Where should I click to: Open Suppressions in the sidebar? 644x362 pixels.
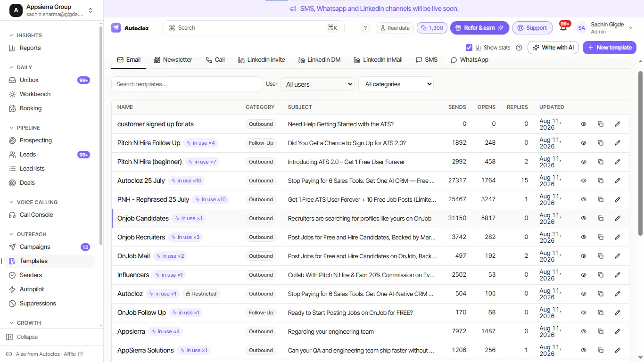(50, 304)
